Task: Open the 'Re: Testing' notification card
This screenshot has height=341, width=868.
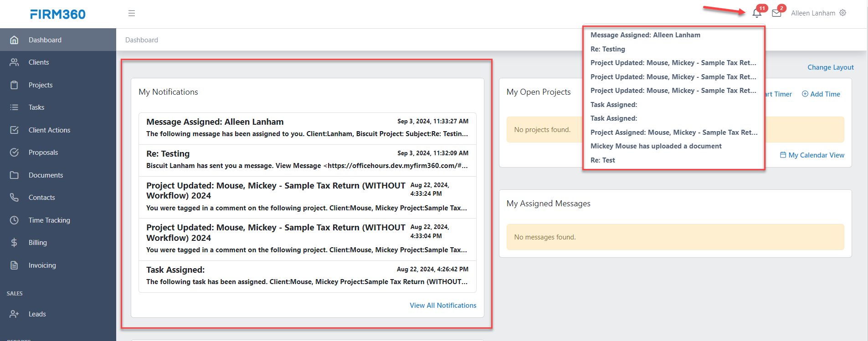Action: 308,160
